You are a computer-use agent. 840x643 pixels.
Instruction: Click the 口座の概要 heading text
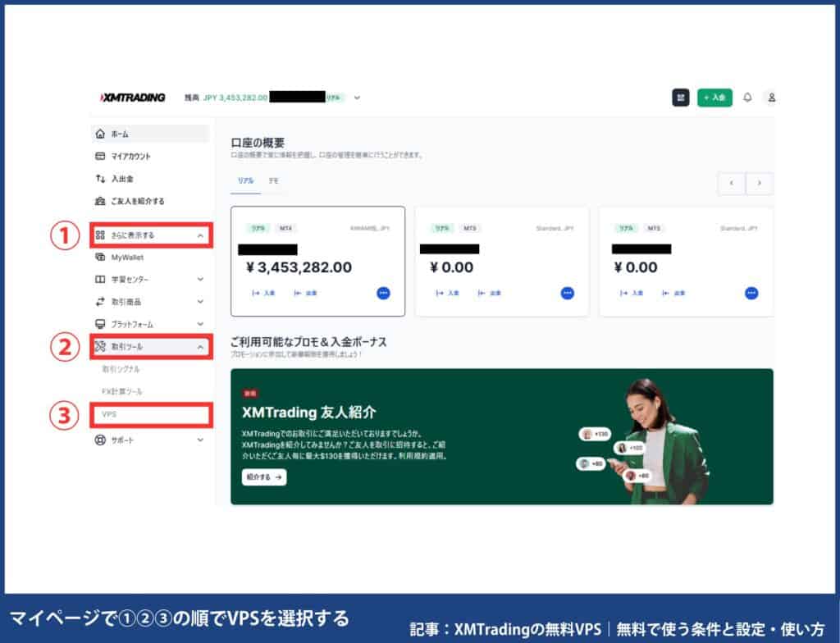258,143
